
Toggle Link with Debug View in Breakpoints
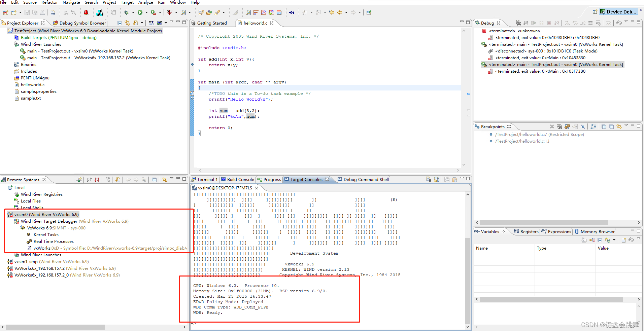tap(619, 126)
